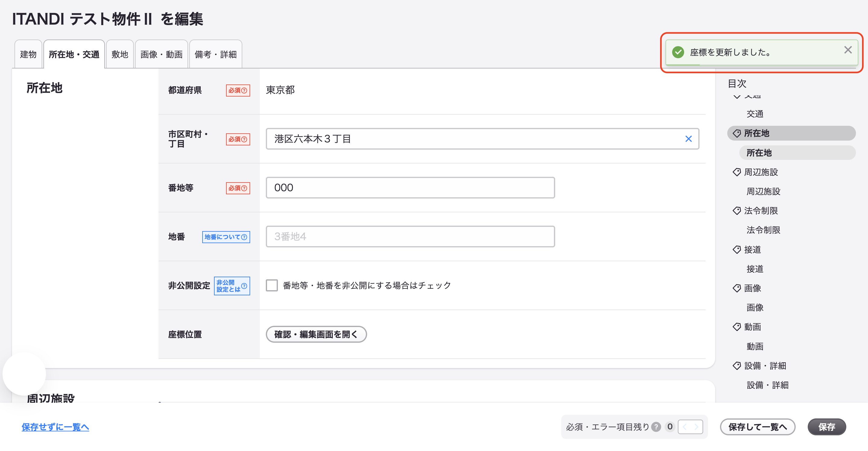Switch to the 敷地 tab
Image resolution: width=868 pixels, height=451 pixels.
coord(120,54)
